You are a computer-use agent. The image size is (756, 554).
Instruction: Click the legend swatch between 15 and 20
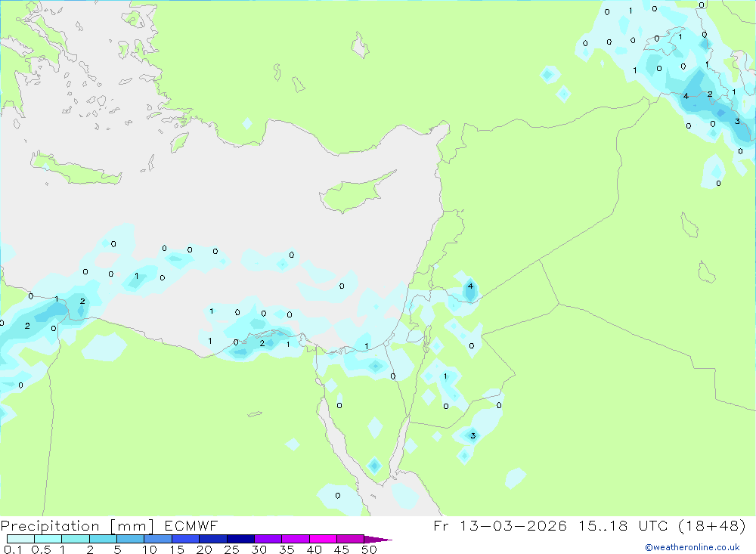coord(186,539)
